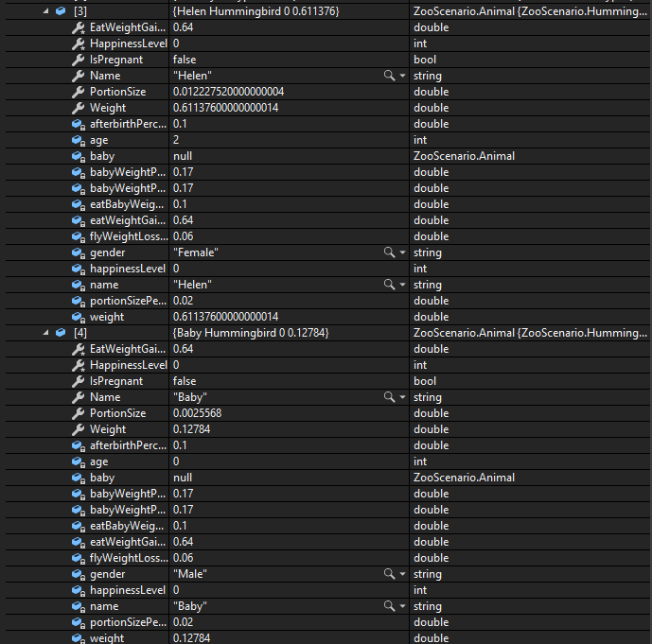652x644 pixels.
Task: Click wrench icon of PortionSize 0.0025568 row
Action: tap(79, 413)
